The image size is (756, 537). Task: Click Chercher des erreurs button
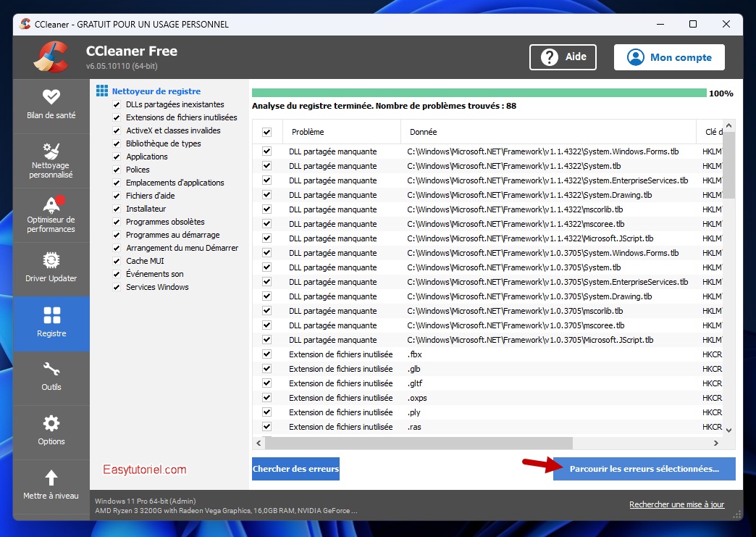pos(295,468)
